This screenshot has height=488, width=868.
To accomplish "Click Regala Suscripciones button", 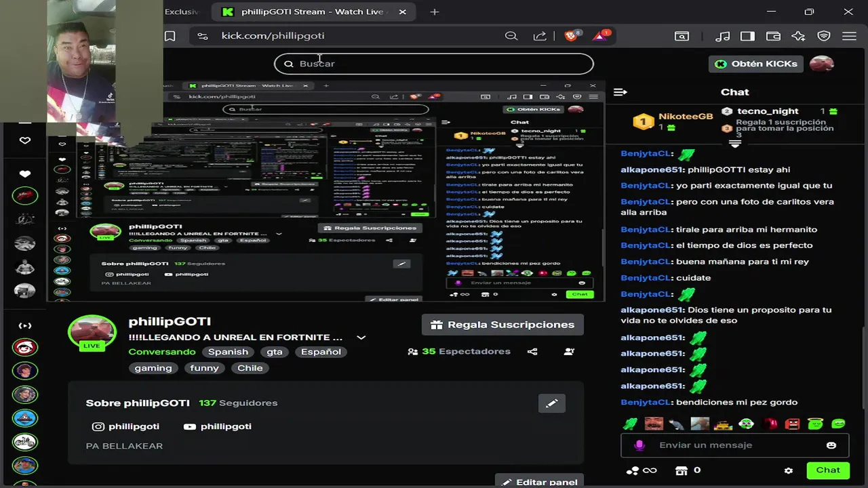I will pyautogui.click(x=502, y=325).
